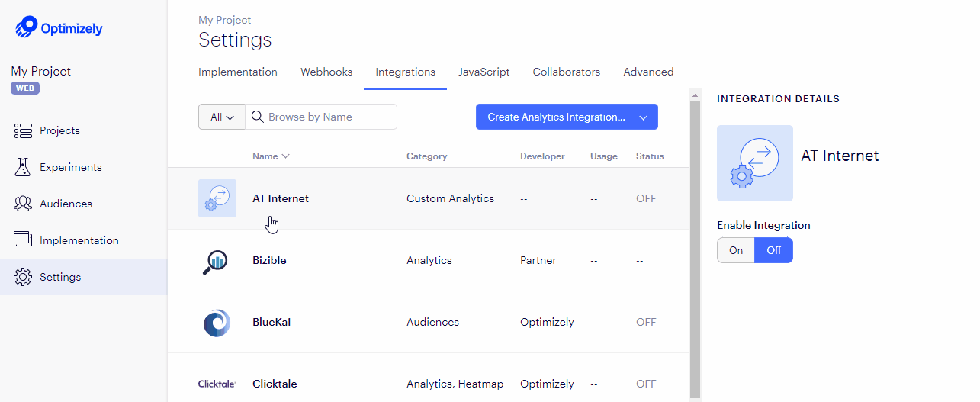Click the Implementation window icon
This screenshot has width=980, height=402.
(x=23, y=240)
